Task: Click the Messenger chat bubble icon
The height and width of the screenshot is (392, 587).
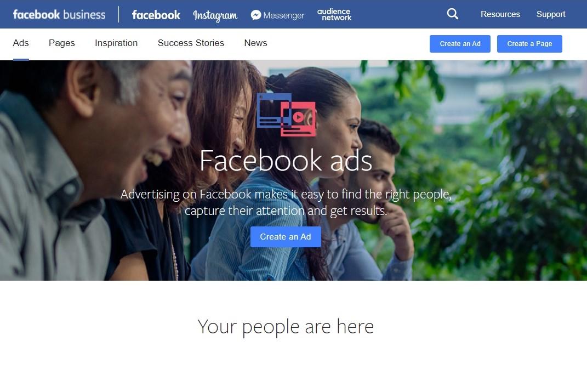Action: pyautogui.click(x=256, y=15)
